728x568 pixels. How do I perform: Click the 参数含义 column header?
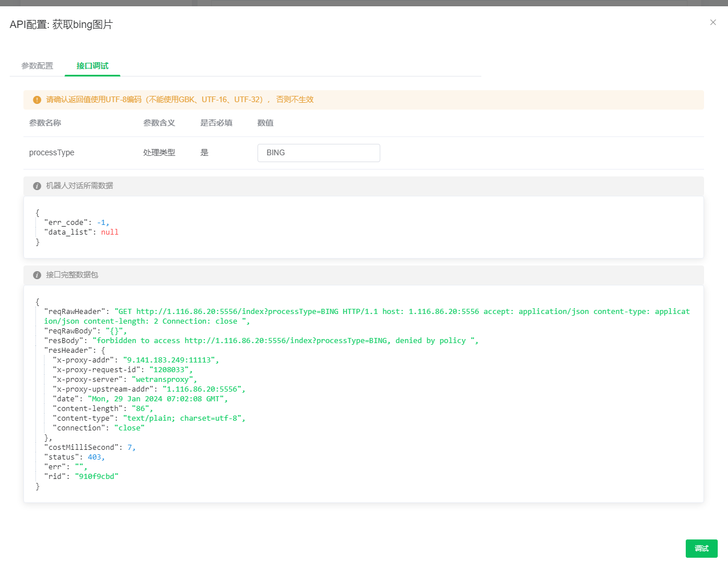tap(159, 123)
